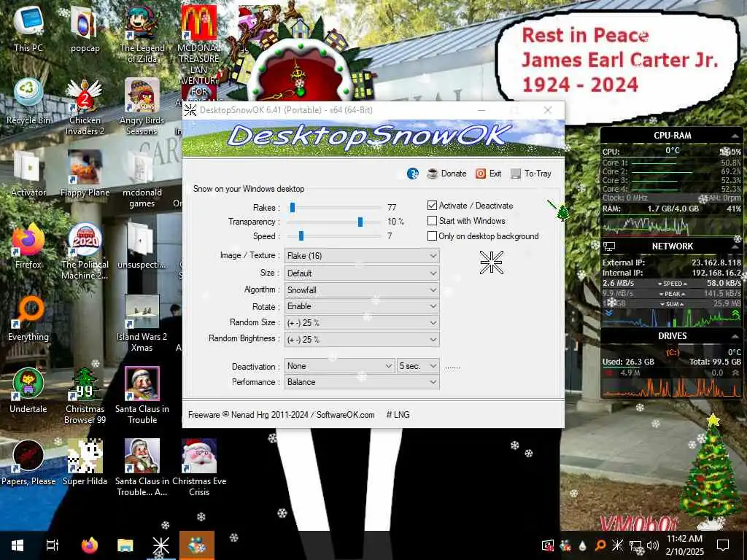Open the Windows Start menu
The width and height of the screenshot is (747, 560).
tap(18, 545)
